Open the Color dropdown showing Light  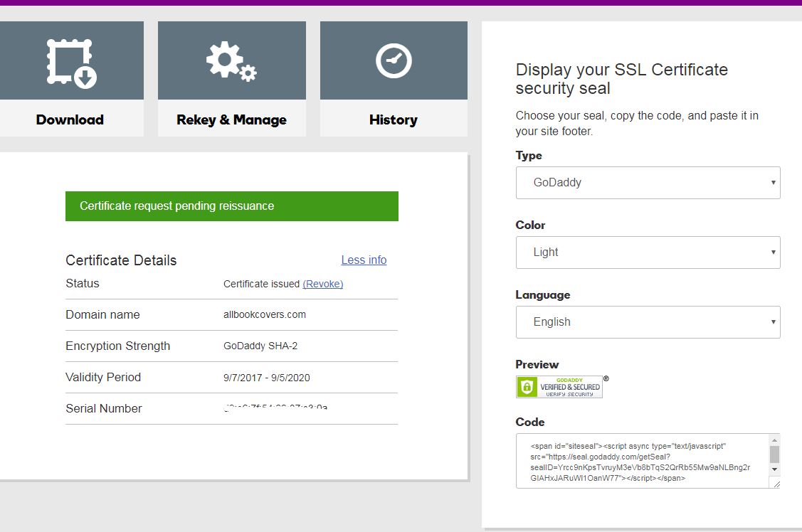click(x=648, y=252)
